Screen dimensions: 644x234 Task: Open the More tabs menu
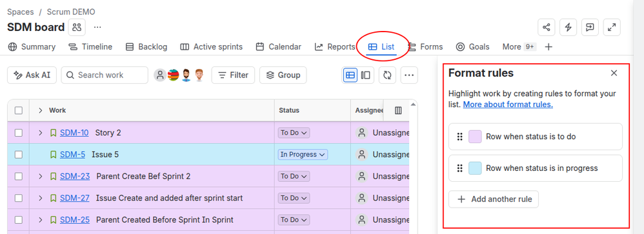click(x=519, y=47)
